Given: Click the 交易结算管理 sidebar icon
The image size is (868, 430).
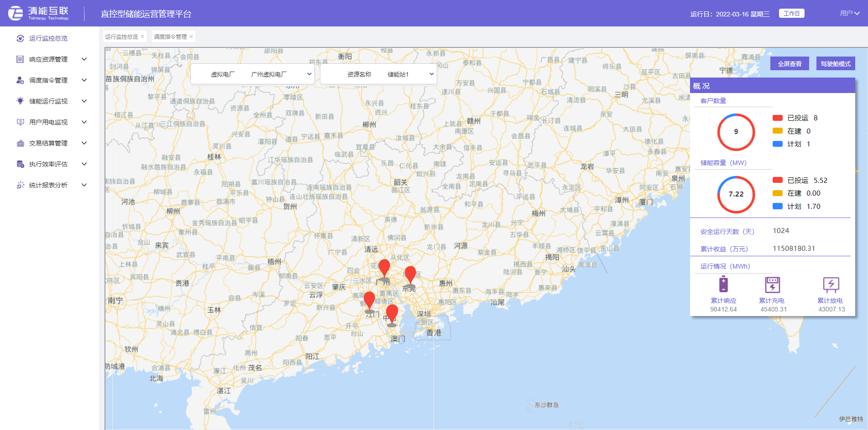Looking at the screenshot, I should (20, 143).
